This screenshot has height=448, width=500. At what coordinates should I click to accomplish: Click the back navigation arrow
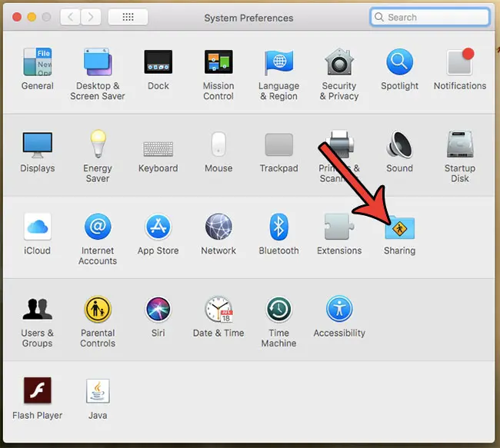[69, 17]
